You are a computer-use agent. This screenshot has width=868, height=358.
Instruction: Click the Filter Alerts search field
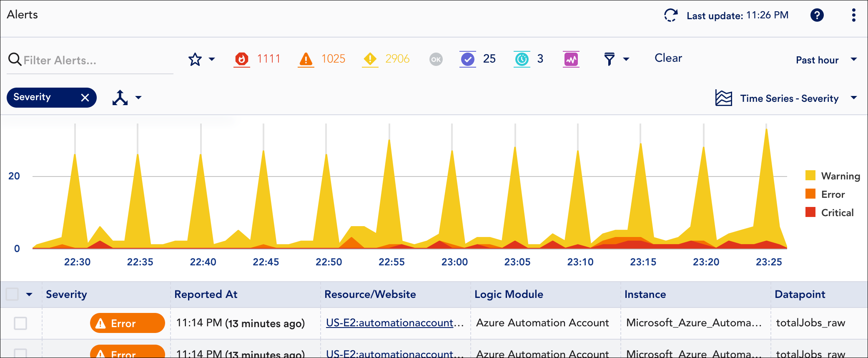click(96, 60)
